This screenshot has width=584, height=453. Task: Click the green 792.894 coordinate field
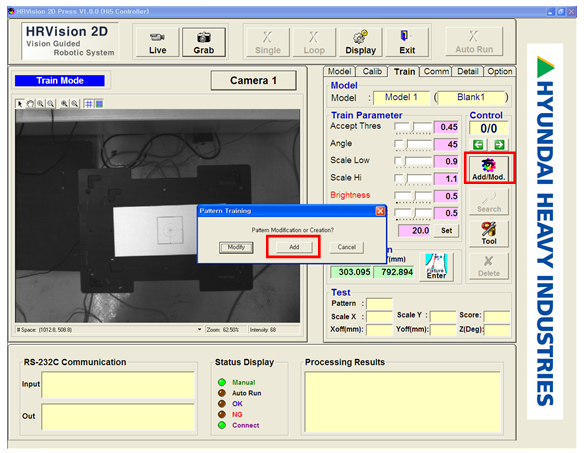[x=393, y=272]
